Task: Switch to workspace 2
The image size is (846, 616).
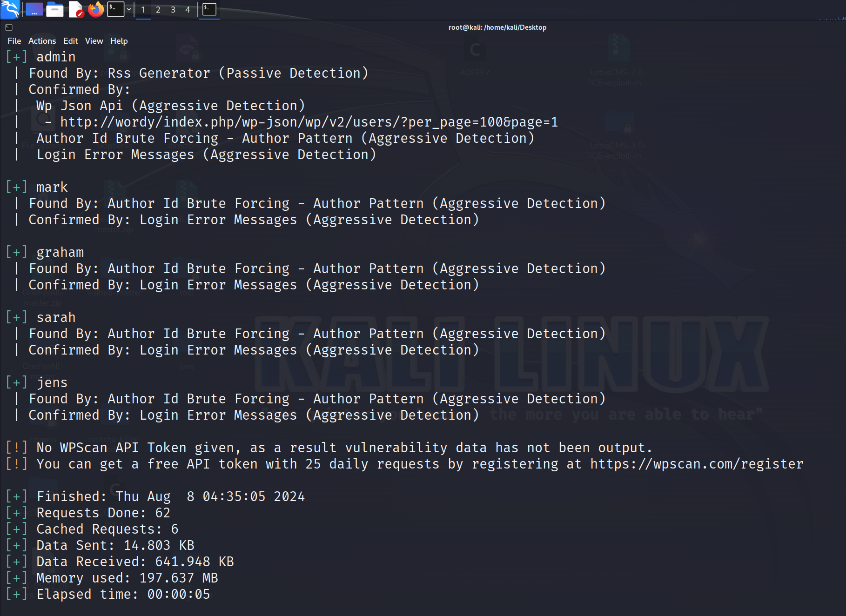Action: [x=158, y=10]
